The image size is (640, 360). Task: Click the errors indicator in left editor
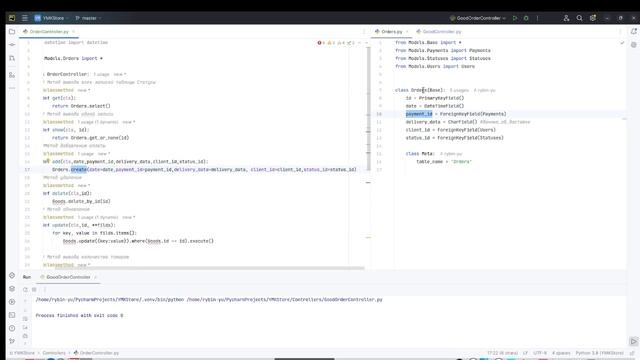[321, 42]
